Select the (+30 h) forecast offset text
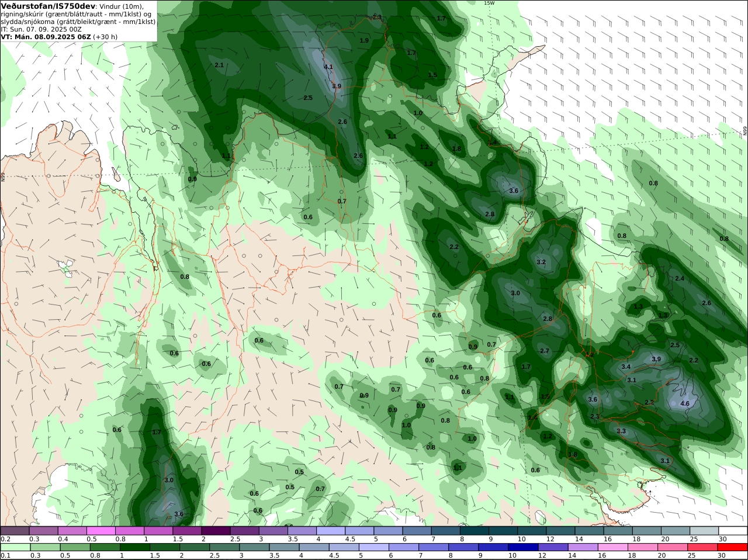The height and width of the screenshot is (560, 748). [x=105, y=36]
